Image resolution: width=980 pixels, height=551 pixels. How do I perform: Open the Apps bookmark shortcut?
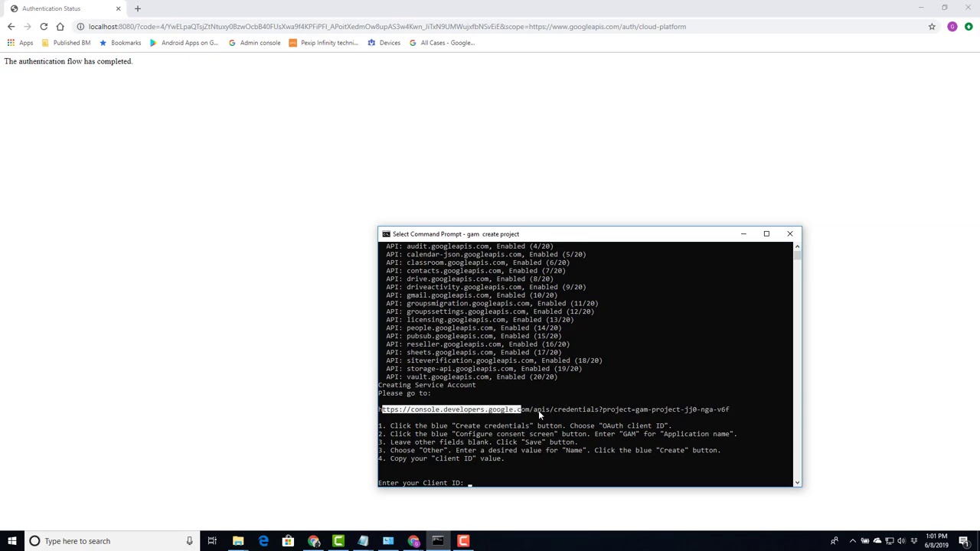point(20,43)
